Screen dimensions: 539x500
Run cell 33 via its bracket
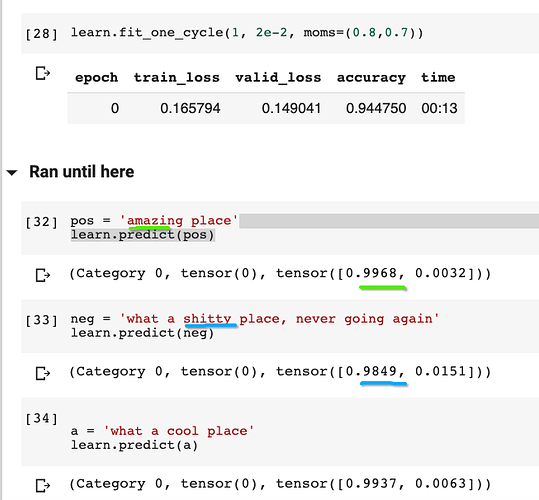(x=42, y=320)
